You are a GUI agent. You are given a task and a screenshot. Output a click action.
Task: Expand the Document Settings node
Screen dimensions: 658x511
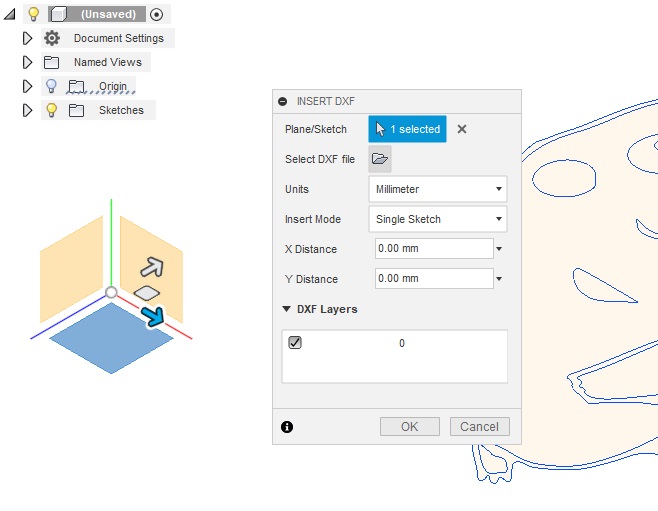tap(27, 38)
